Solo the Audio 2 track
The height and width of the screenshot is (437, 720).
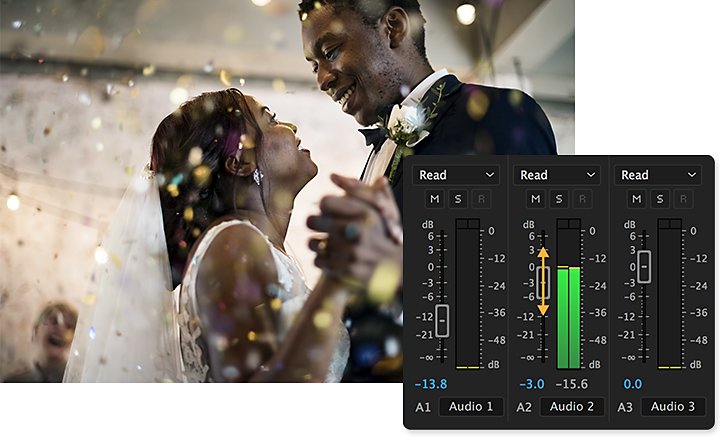coord(559,199)
